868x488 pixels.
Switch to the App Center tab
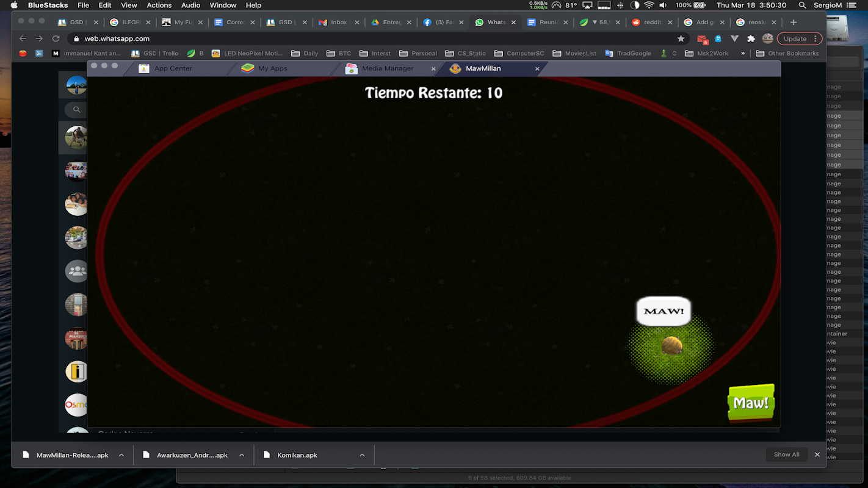coord(173,68)
